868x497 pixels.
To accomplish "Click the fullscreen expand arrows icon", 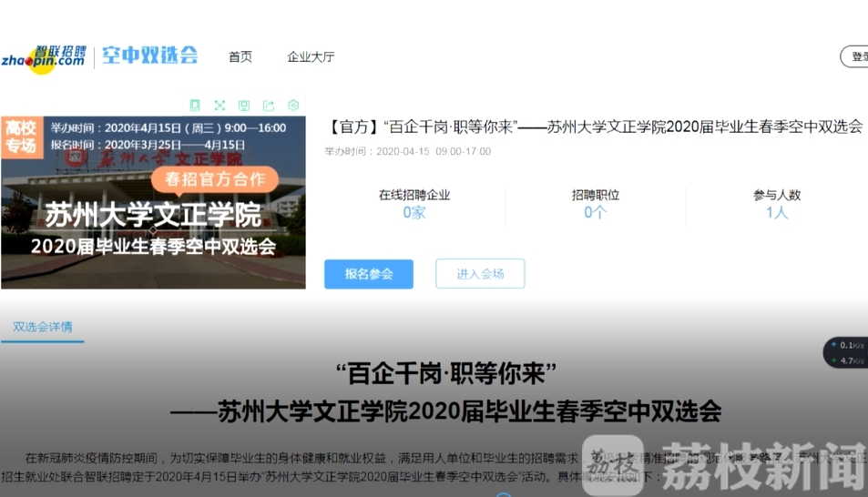I will coord(220,106).
